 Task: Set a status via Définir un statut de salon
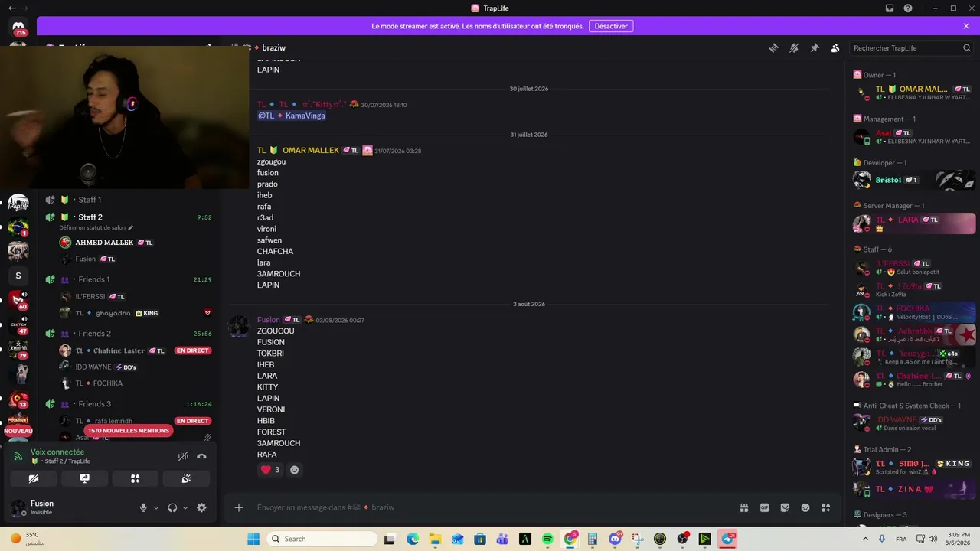pyautogui.click(x=96, y=228)
